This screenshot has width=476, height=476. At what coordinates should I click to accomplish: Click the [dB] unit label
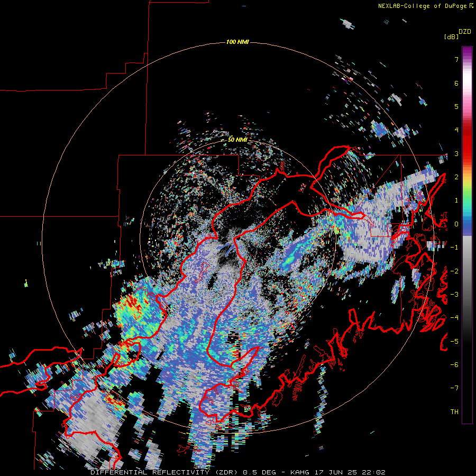451,36
